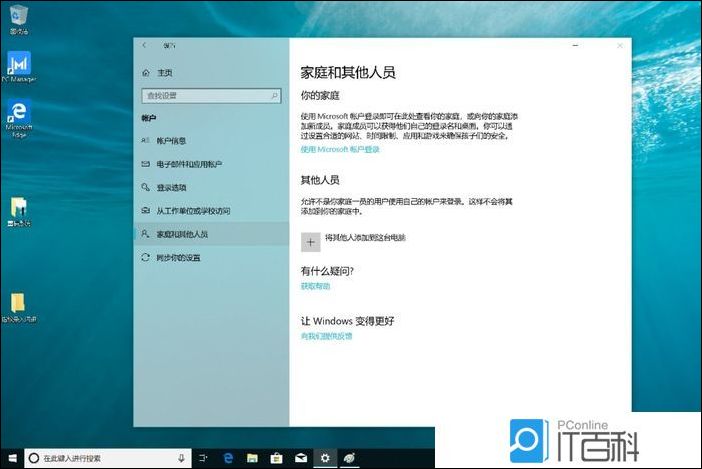
Task: Open 电子邮件和应用帐户 settings page
Action: click(211, 164)
